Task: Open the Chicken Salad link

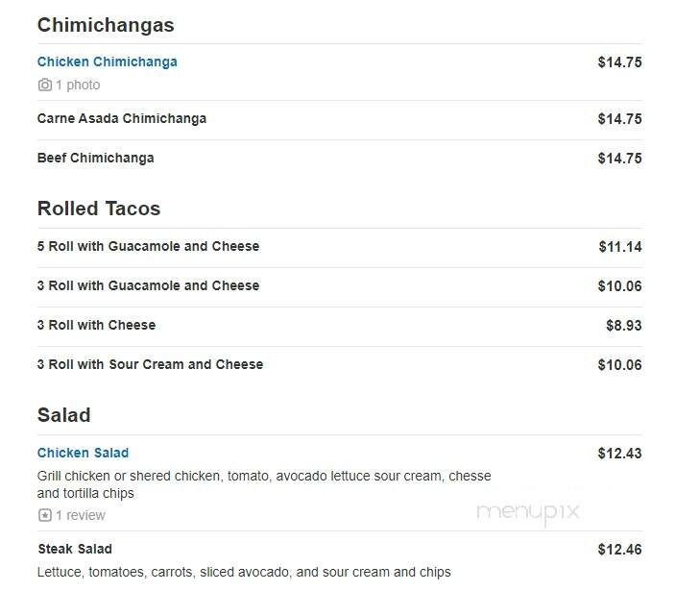Action: pos(83,453)
